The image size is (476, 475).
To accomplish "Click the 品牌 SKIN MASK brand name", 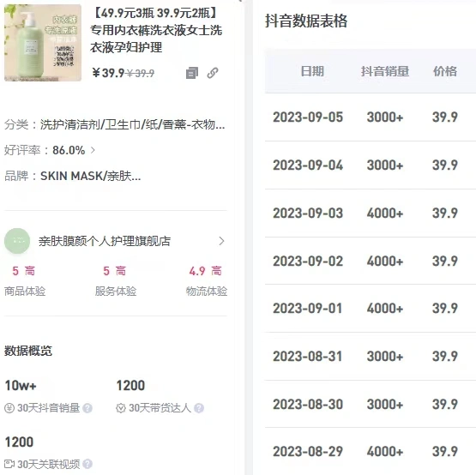I will [90, 176].
